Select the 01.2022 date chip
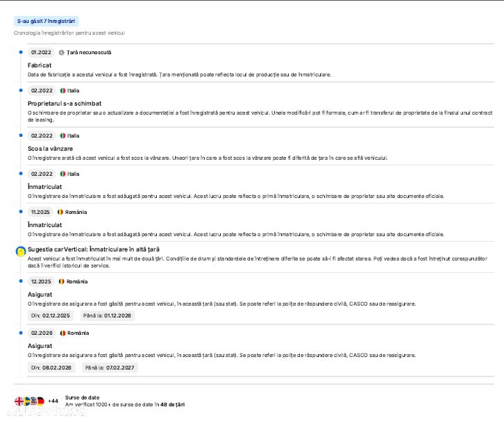Viewport: 504px width, 423px height. pyautogui.click(x=42, y=52)
